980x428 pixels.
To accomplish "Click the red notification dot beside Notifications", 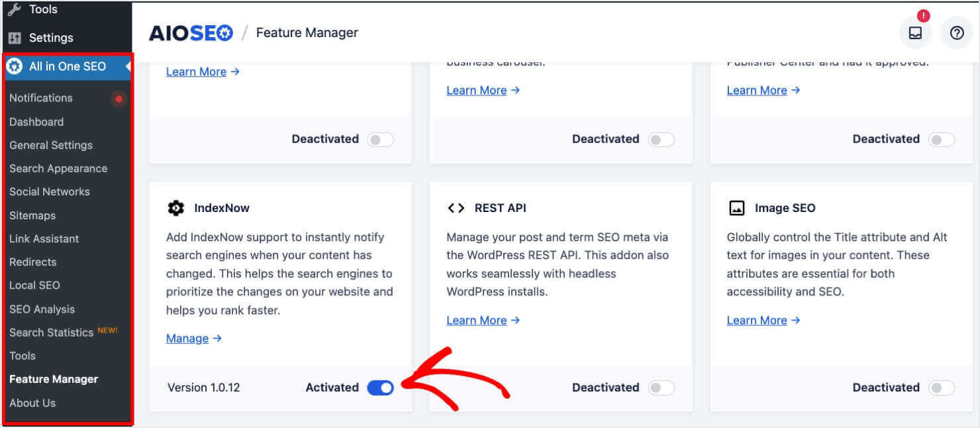I will [x=119, y=98].
